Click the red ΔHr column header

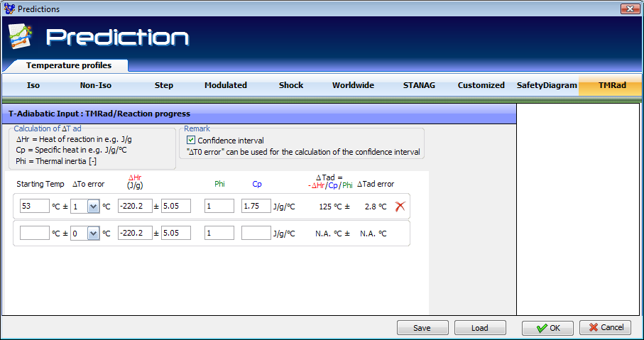135,177
